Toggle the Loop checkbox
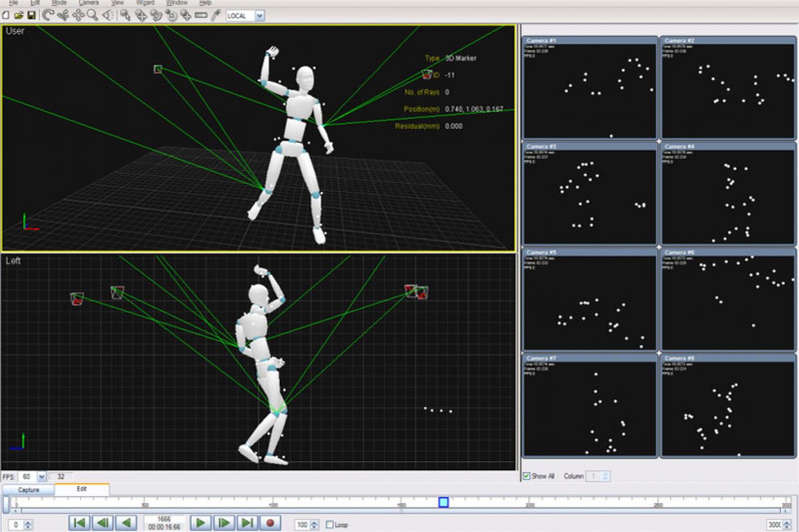Screen dimensions: 799x532 coord(330,525)
